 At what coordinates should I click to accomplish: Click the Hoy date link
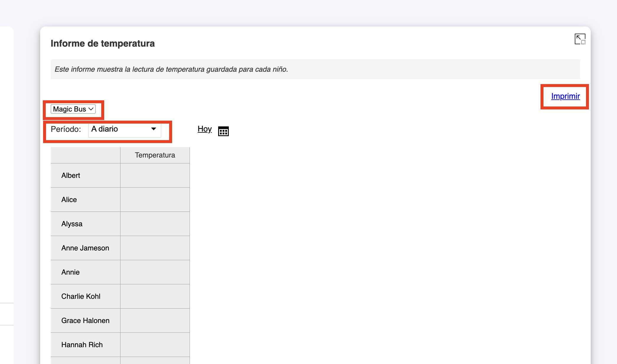click(x=205, y=129)
